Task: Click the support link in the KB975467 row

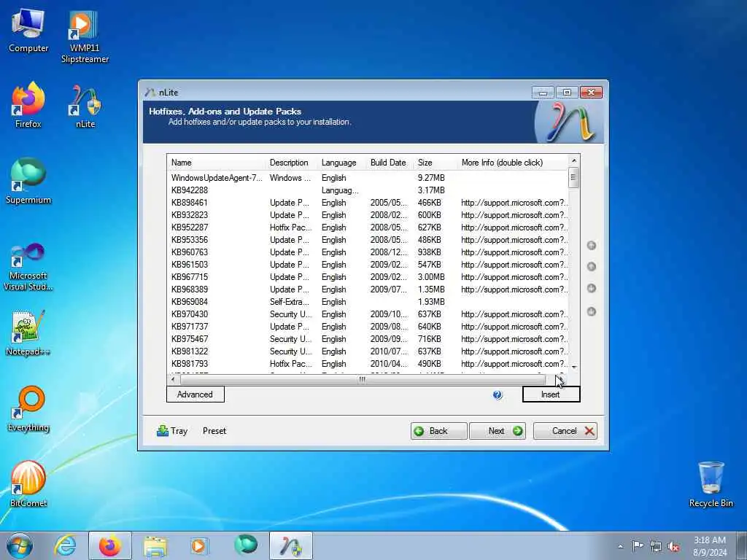Action: 514,339
